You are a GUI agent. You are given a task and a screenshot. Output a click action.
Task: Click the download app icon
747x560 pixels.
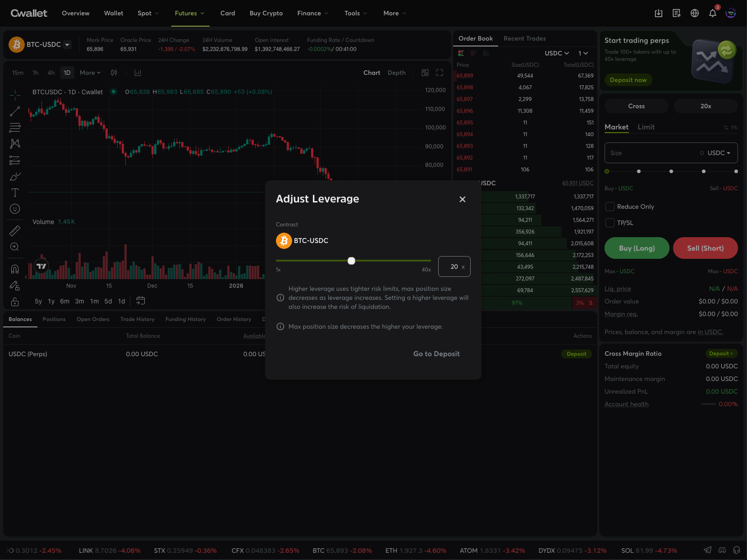[x=658, y=14]
